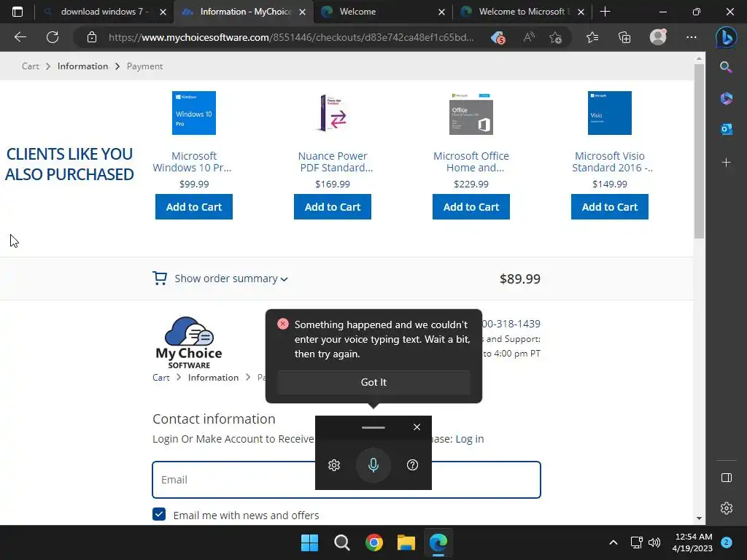This screenshot has width=747, height=560.
Task: Open sidebar settings gear
Action: pos(726,508)
